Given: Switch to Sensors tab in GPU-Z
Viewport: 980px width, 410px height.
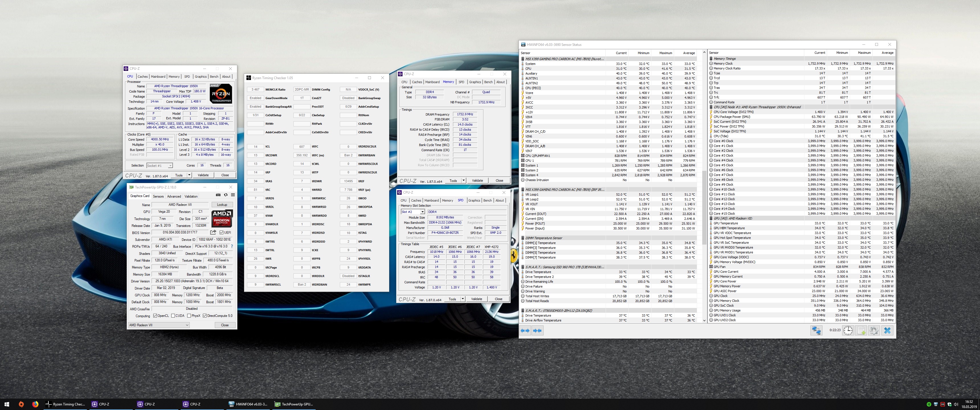Looking at the screenshot, I should coord(158,196).
